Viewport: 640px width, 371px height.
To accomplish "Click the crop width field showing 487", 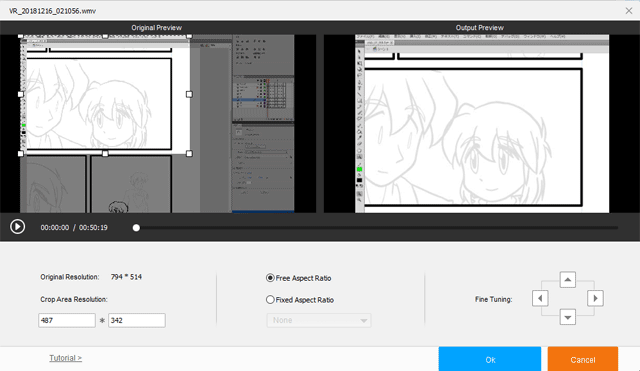I will (67, 320).
